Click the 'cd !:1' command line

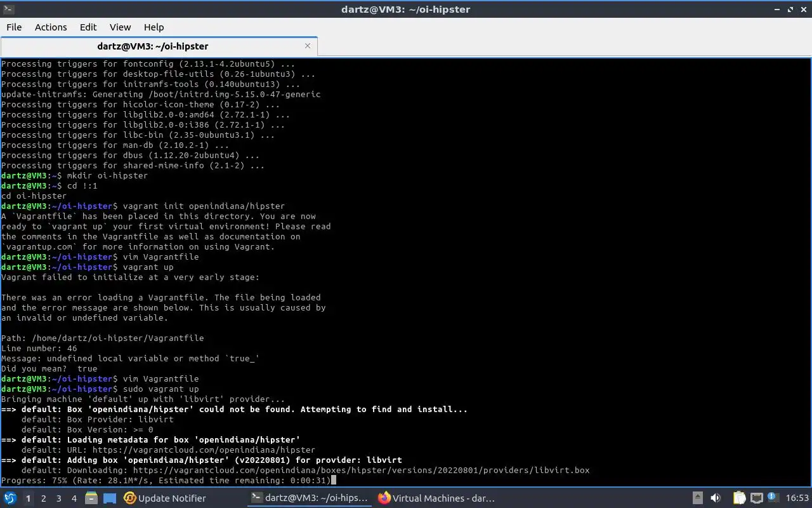pyautogui.click(x=49, y=186)
